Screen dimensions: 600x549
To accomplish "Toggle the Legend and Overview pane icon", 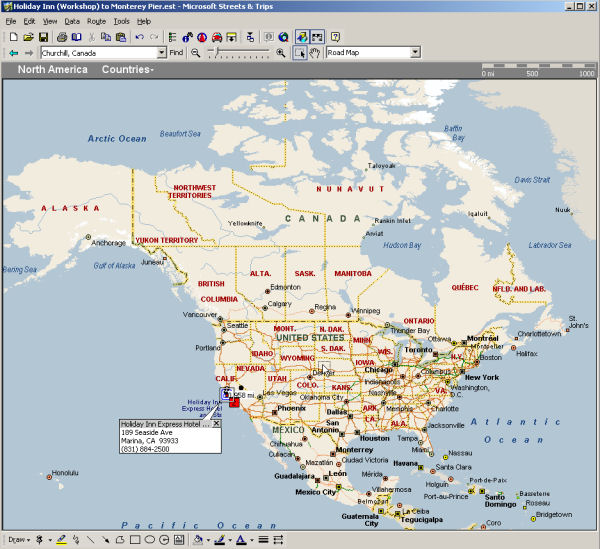I will 173,37.
